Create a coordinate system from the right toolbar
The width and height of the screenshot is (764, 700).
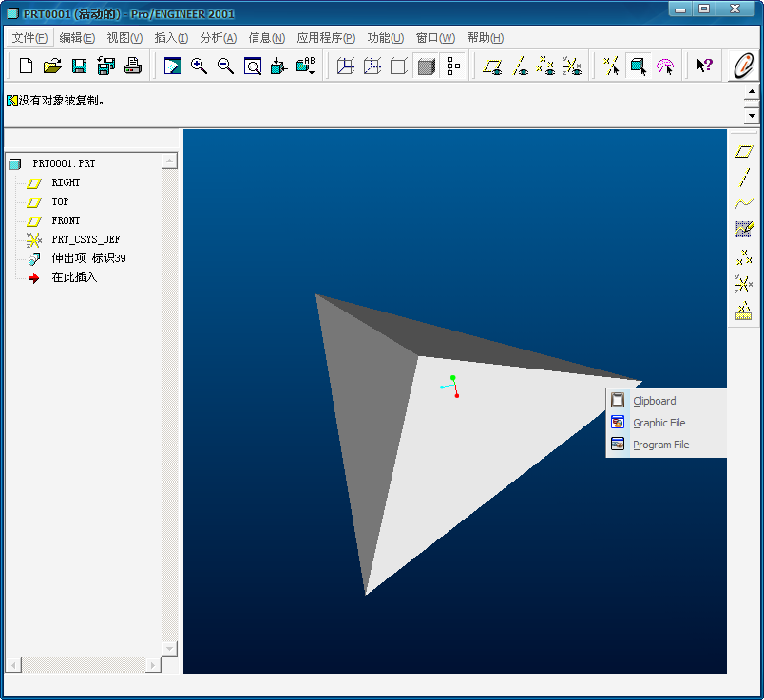point(743,283)
